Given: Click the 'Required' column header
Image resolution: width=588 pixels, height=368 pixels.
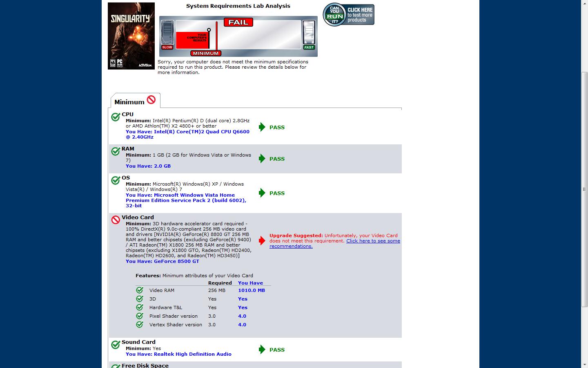Looking at the screenshot, I should pos(220,283).
